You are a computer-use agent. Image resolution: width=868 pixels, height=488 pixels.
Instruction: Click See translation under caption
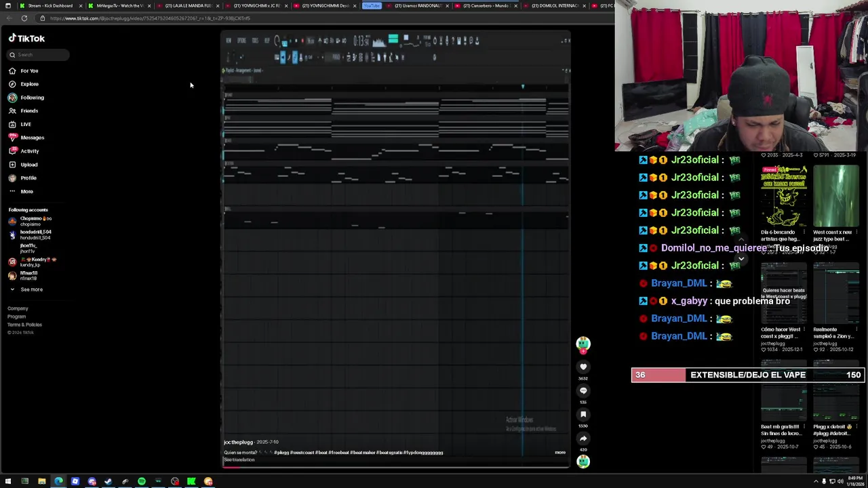click(x=239, y=460)
